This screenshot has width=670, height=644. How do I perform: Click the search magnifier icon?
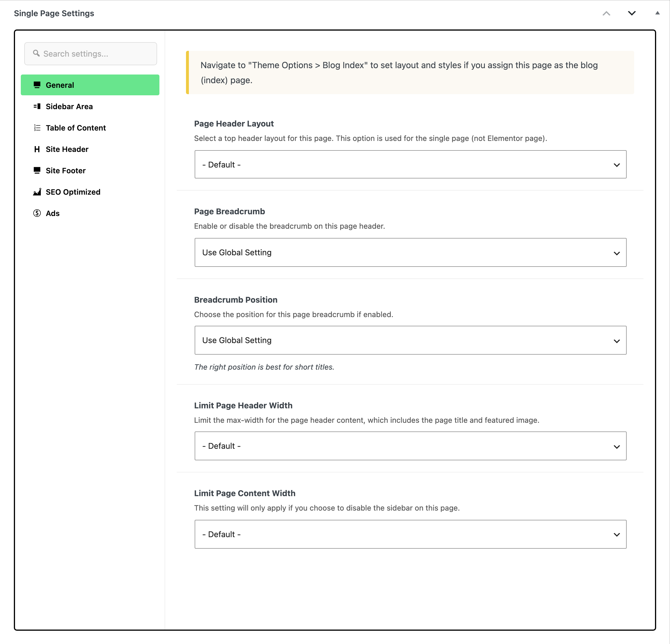coord(36,53)
